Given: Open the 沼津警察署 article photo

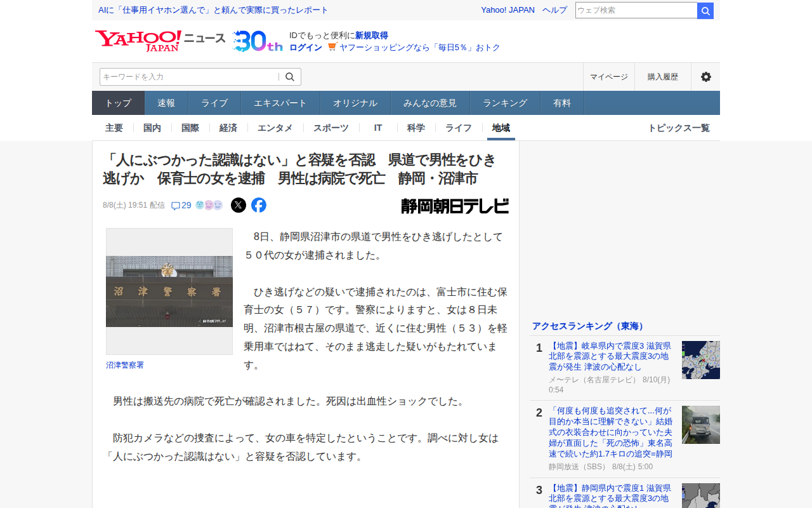Looking at the screenshot, I should pos(169,291).
